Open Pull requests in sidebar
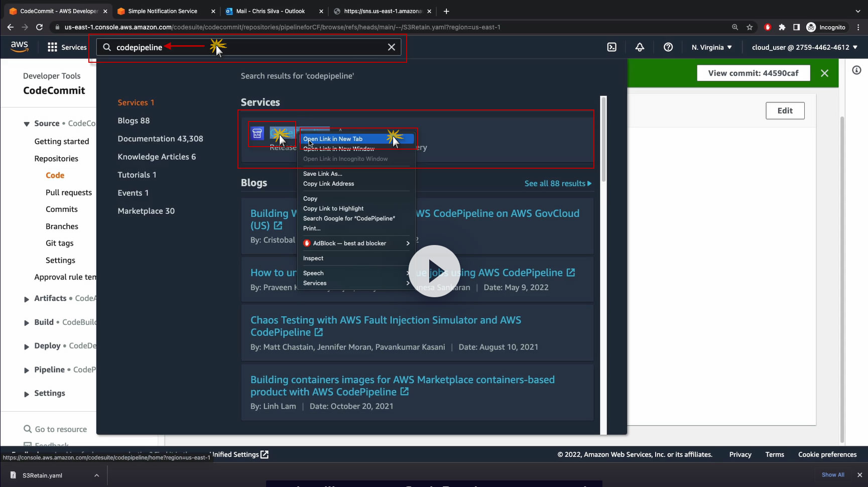Screen dimensions: 868x487 [69, 192]
